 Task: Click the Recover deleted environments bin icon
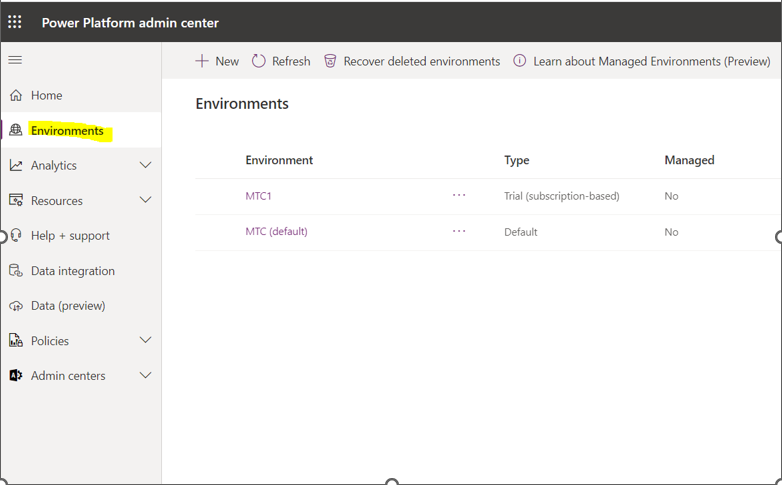(x=330, y=61)
